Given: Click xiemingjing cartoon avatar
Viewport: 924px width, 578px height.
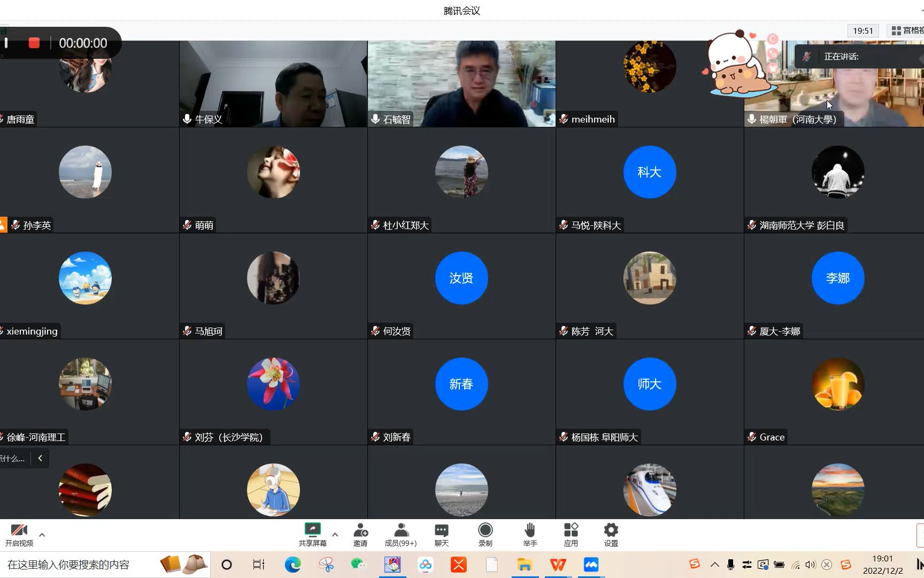Looking at the screenshot, I should pos(85,278).
